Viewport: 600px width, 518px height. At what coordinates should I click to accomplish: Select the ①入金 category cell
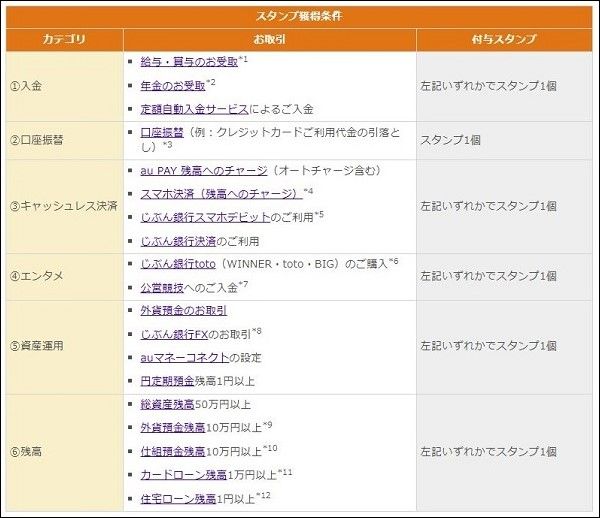pyautogui.click(x=65, y=86)
